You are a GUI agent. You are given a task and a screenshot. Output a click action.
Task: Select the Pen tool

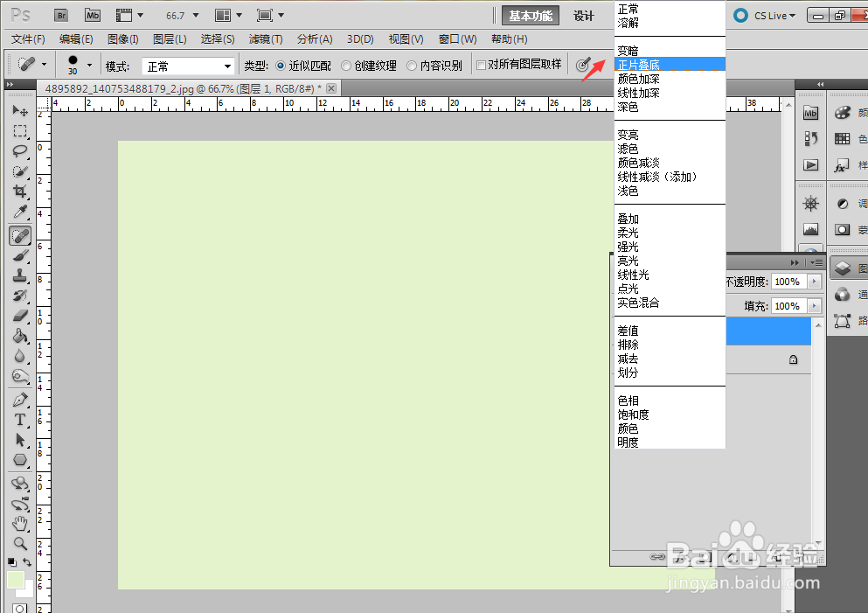coord(20,400)
